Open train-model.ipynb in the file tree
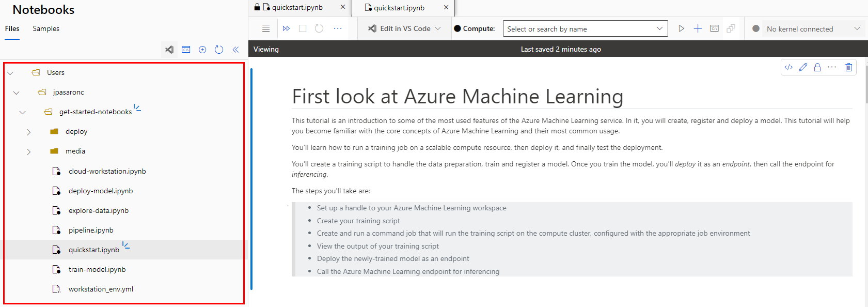The image size is (868, 307). [97, 269]
